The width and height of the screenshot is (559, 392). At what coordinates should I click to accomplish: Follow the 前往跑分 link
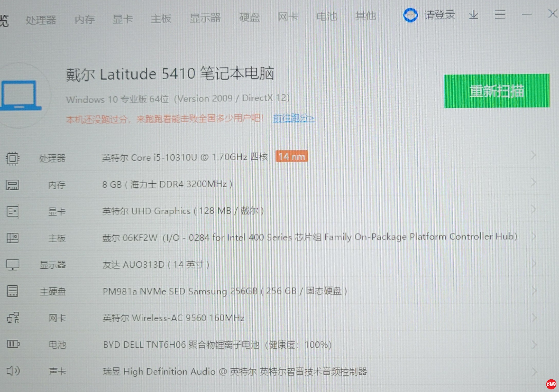pos(294,118)
